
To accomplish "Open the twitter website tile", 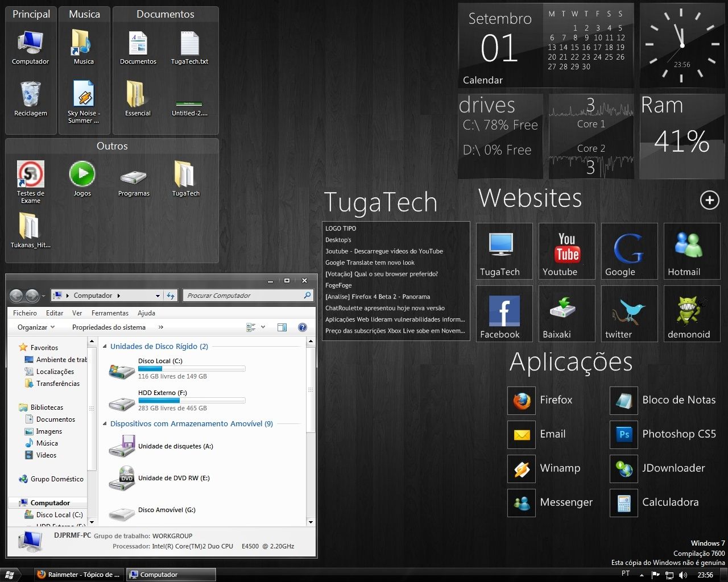I will pos(629,313).
